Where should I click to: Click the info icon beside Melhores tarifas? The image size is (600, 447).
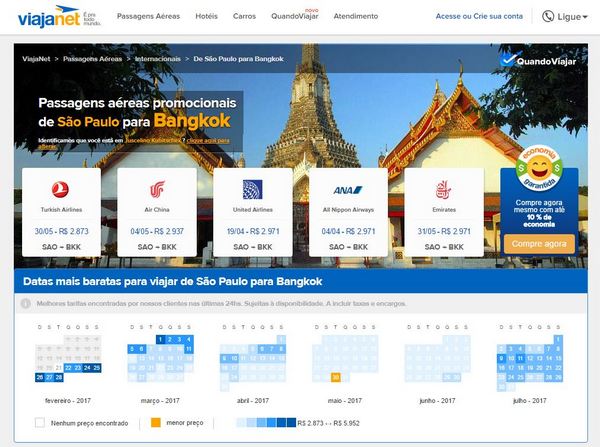(x=26, y=303)
